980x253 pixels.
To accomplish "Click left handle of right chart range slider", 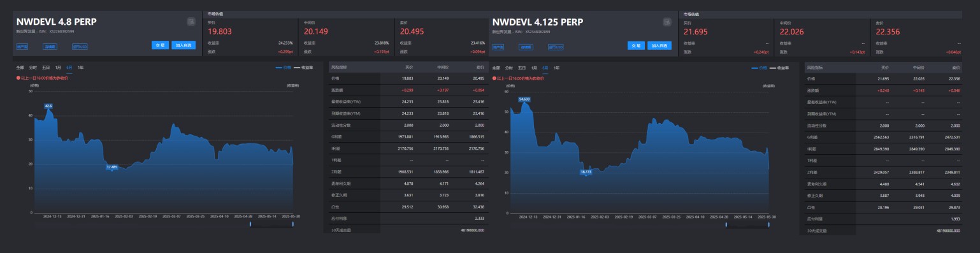I will click(x=726, y=224).
